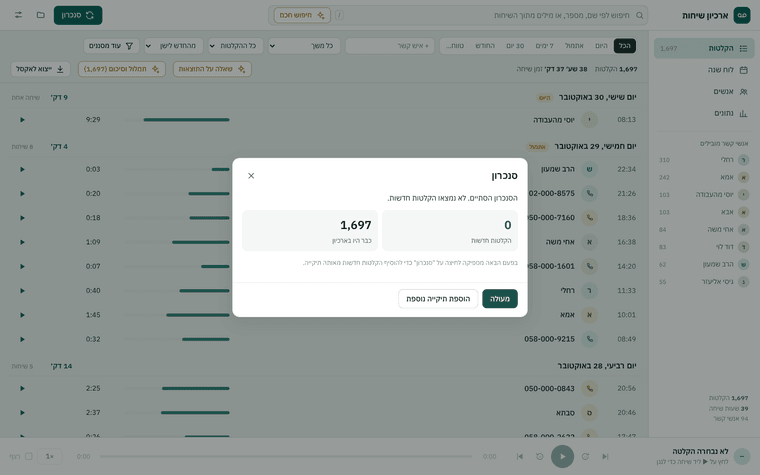Play the 9:29 יוסי מהעבודה recording
This screenshot has width=760, height=475.
coord(22,120)
